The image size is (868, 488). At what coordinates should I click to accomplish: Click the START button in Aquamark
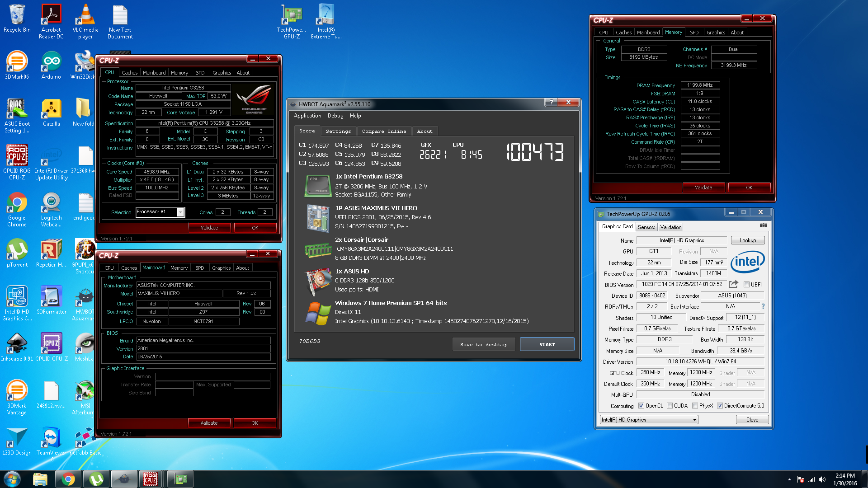point(547,344)
